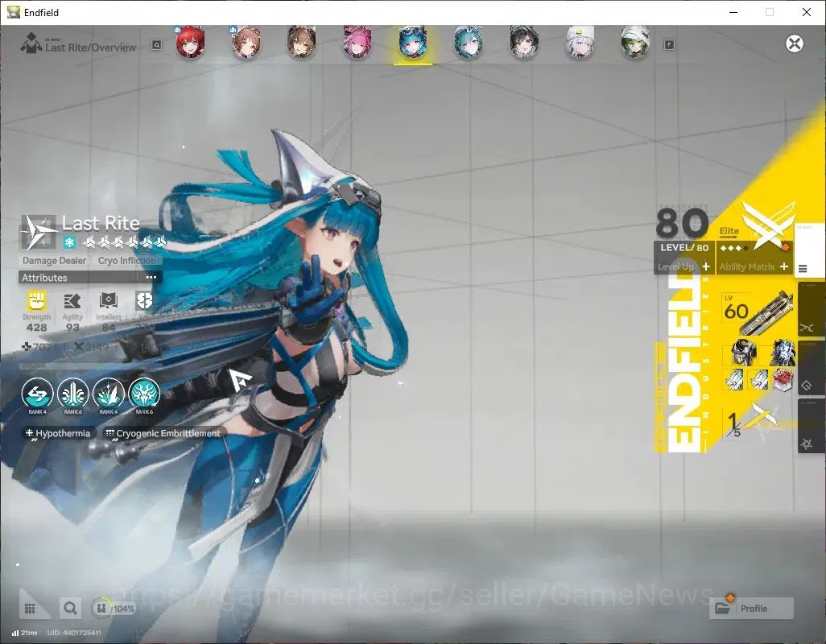Click the Damage Dealer tag
The height and width of the screenshot is (644, 826).
[54, 261]
